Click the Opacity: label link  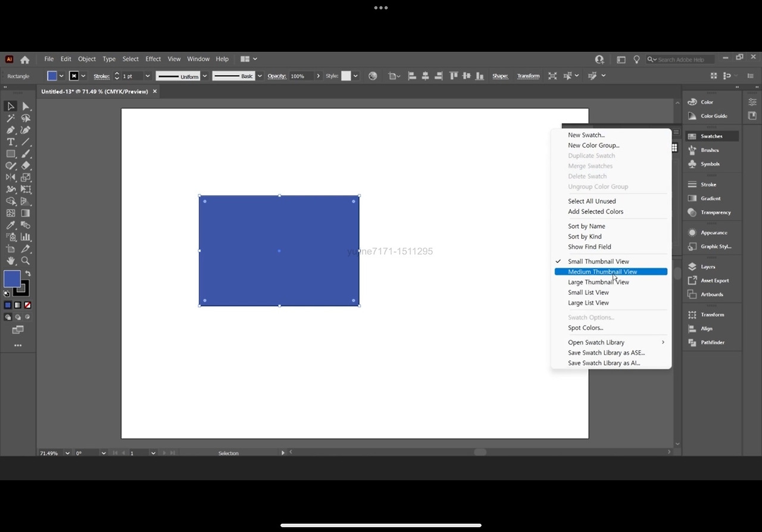277,76
